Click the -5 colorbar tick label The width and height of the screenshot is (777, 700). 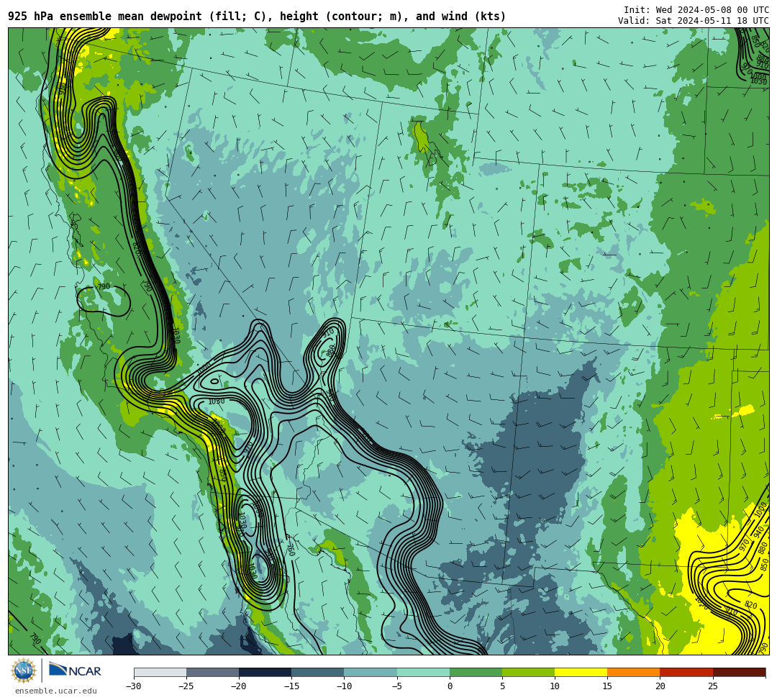397,686
